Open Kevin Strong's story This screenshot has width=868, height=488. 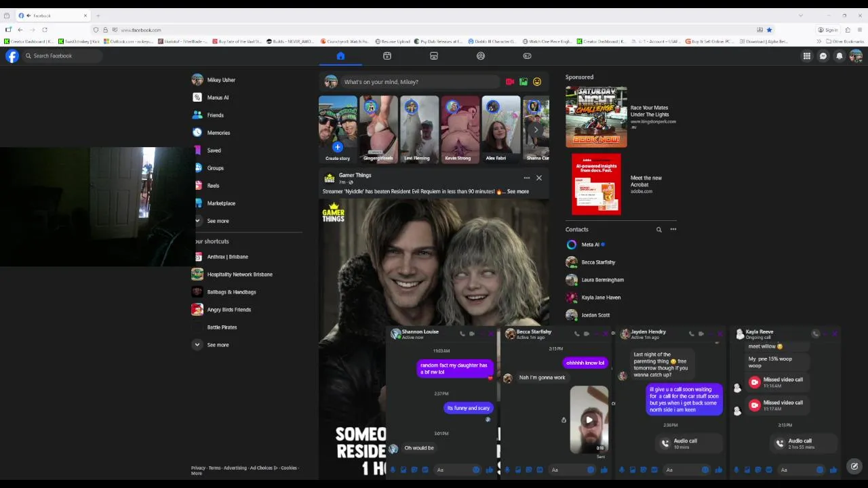pyautogui.click(x=460, y=129)
